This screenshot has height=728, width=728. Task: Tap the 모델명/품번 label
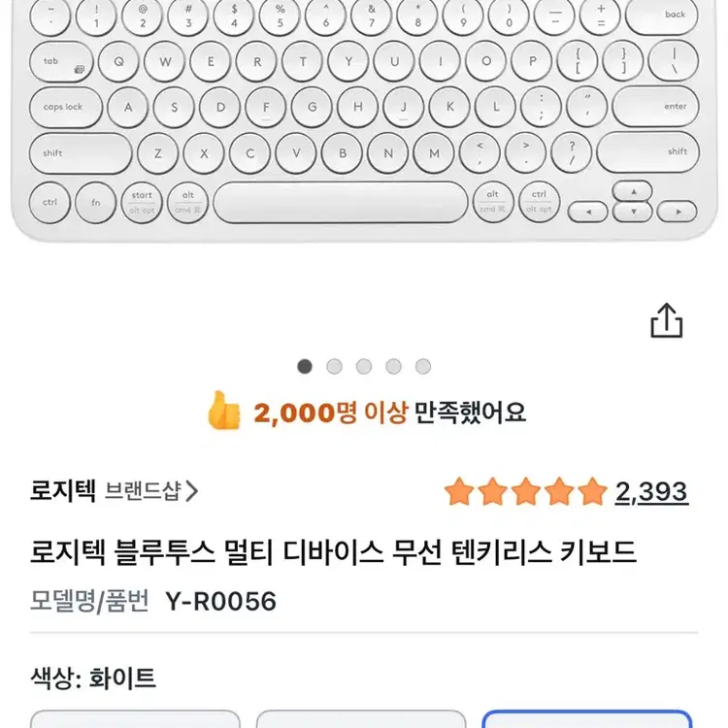(x=89, y=602)
